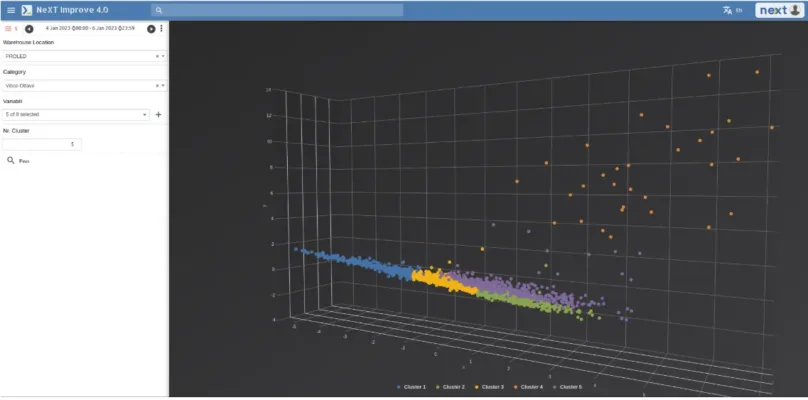Image resolution: width=808 pixels, height=400 pixels.
Task: Click the NeXT Improve terminal logo icon
Action: click(x=27, y=10)
